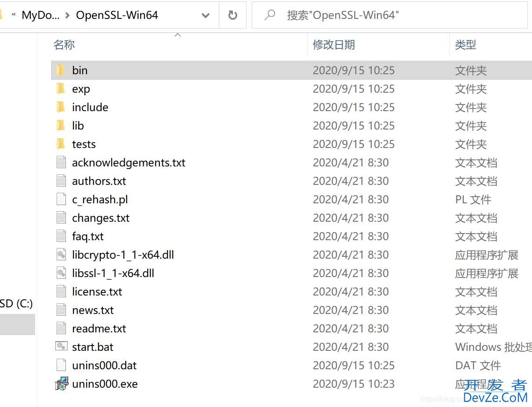Image resolution: width=532 pixels, height=407 pixels.
Task: Click MyDo... breadcrumb in address bar
Action: click(40, 15)
